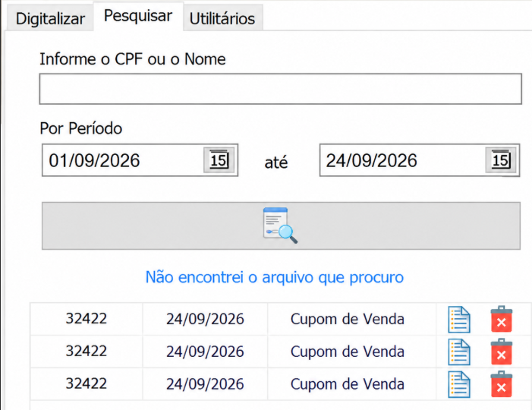
Task: Open calendar picker for start date 01/09/2026
Action: pos(219,160)
